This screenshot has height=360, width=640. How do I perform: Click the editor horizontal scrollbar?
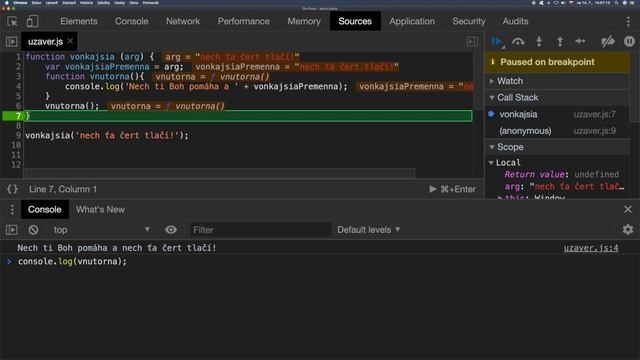click(x=220, y=173)
